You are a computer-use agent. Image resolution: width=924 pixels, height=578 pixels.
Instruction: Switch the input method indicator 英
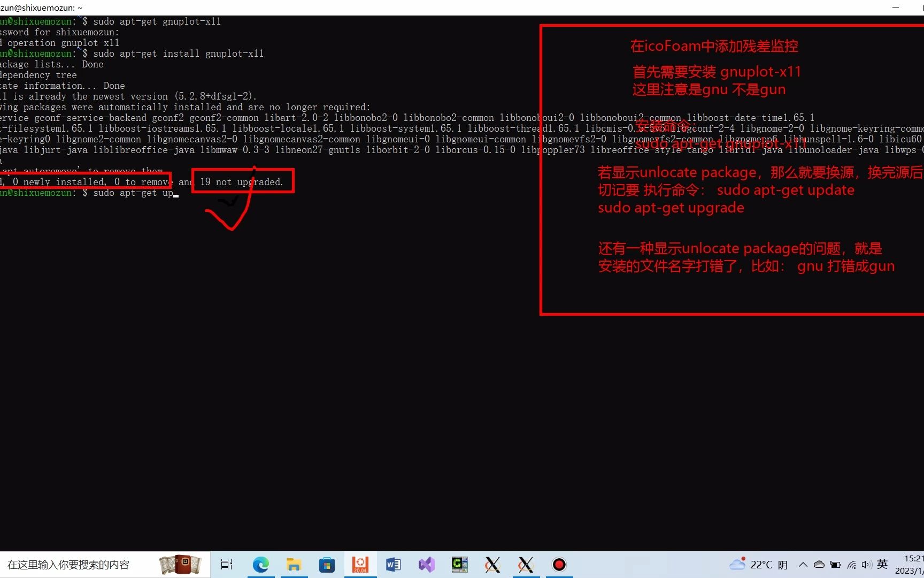(x=882, y=564)
